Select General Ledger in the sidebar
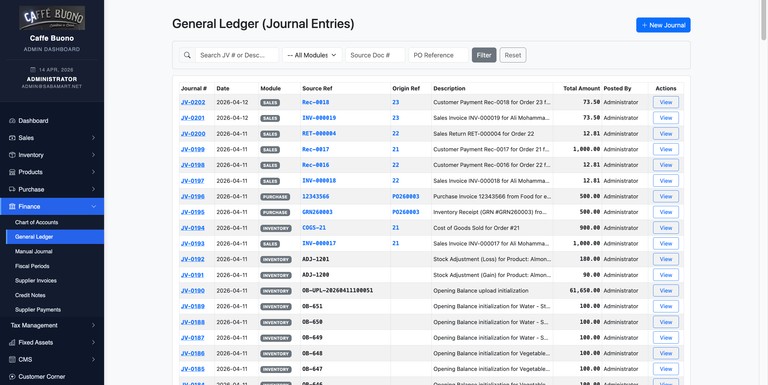The image size is (768, 385). [x=55, y=237]
